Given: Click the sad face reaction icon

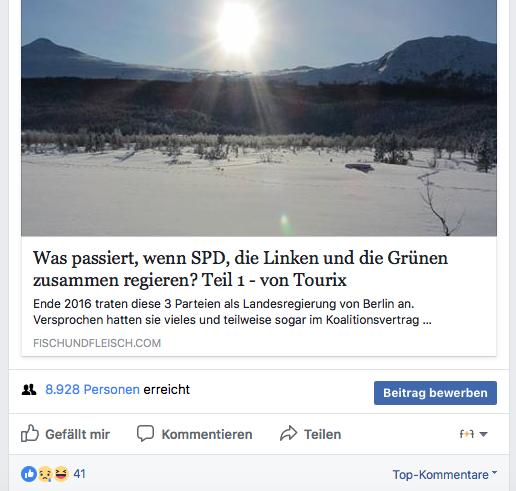Looking at the screenshot, I should click(45, 474).
